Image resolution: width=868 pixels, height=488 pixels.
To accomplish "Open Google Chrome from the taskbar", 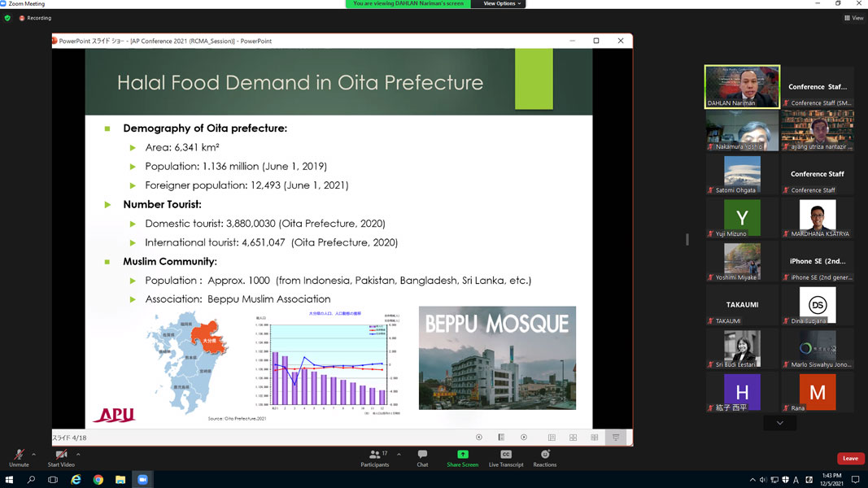I will 98,480.
